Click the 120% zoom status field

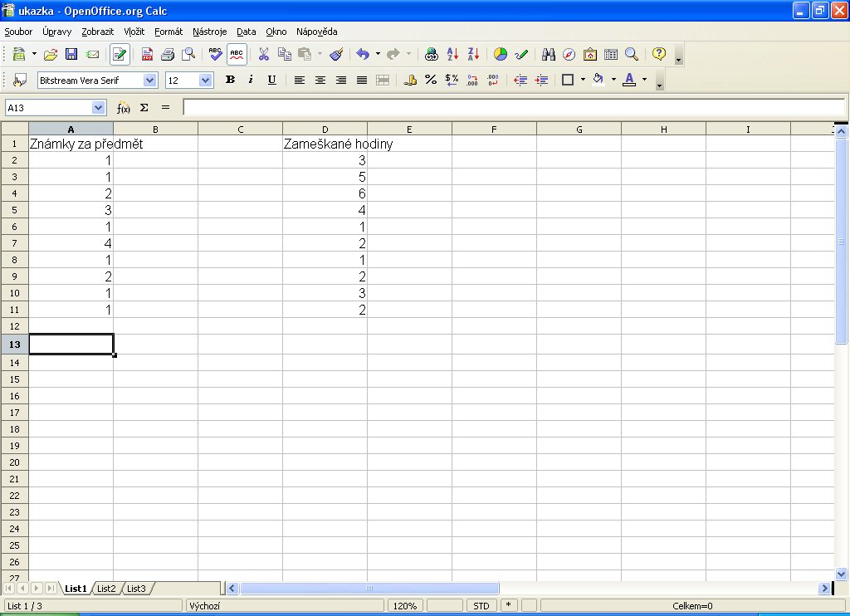pyautogui.click(x=405, y=606)
